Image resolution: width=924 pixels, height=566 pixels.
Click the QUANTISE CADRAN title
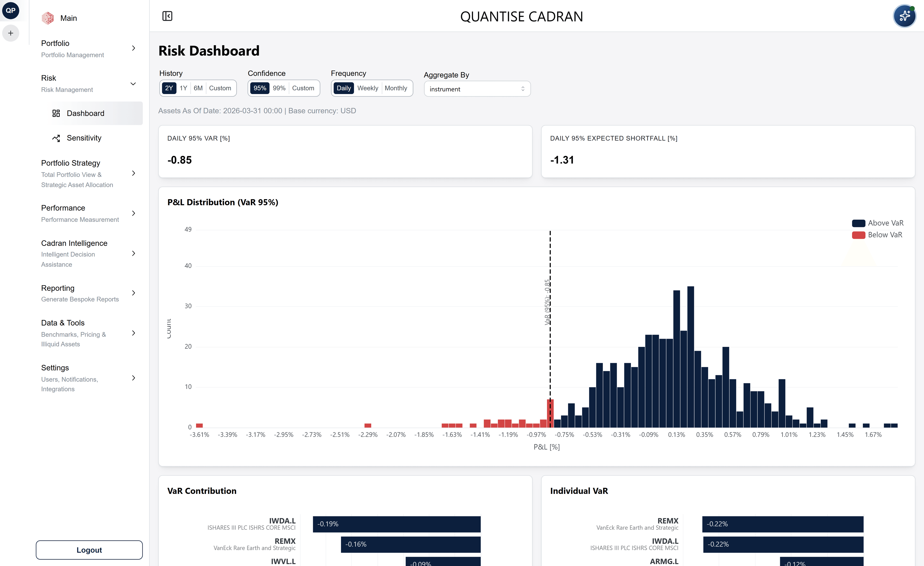521,17
